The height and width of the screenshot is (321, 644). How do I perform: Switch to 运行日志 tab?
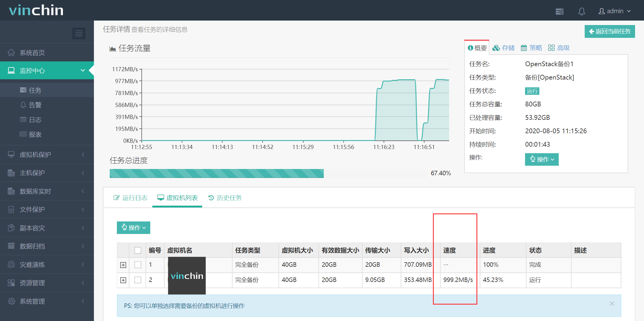pyautogui.click(x=131, y=198)
